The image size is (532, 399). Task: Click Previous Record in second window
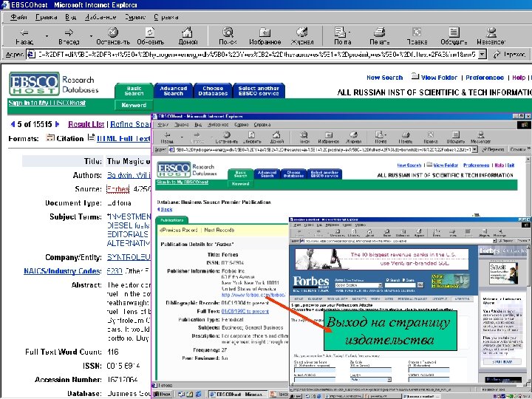tap(179, 230)
